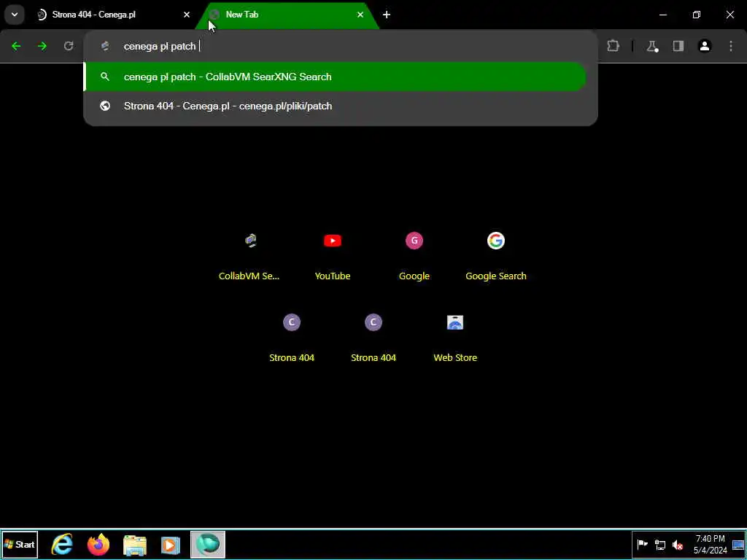This screenshot has height=560, width=747.
Task: Choose 'cenega pl patch - CollabVM SearXNG Search' suggestion
Action: (x=335, y=77)
